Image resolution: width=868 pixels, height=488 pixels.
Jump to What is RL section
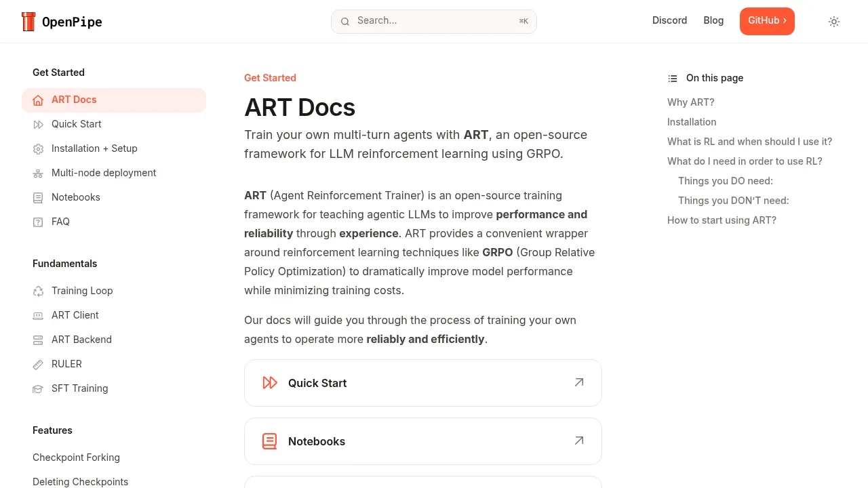click(749, 142)
